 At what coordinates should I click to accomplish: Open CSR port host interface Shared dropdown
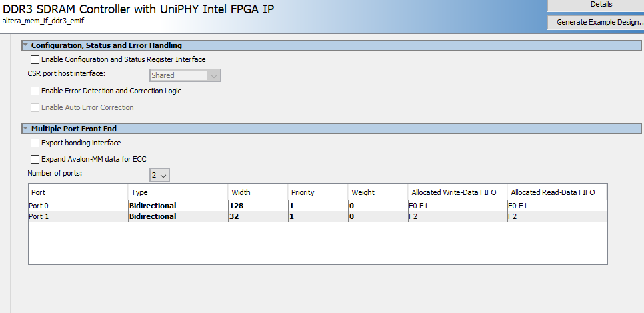(185, 75)
